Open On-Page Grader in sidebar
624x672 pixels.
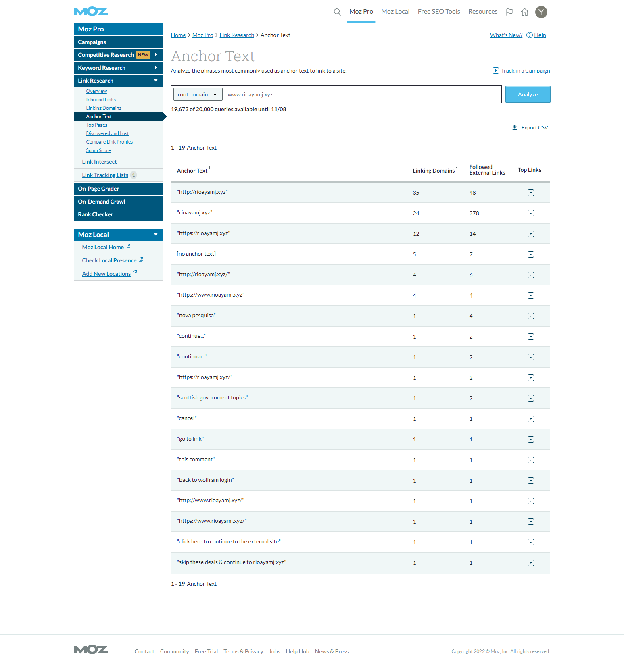click(119, 189)
